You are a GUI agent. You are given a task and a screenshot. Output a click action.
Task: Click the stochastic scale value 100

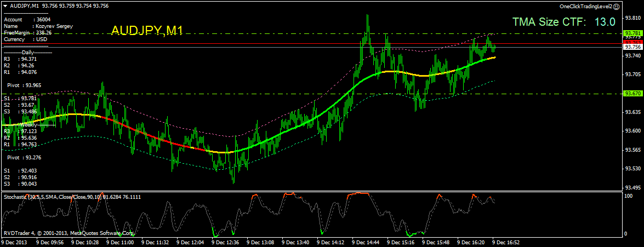[629, 197]
